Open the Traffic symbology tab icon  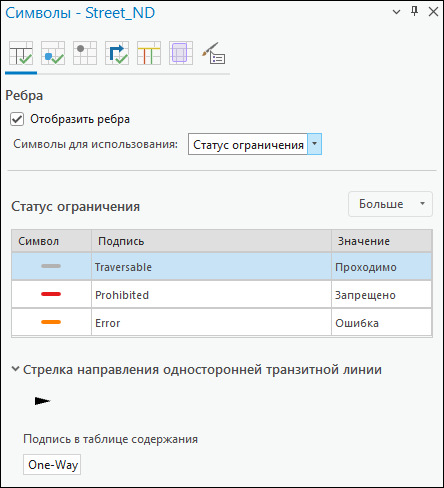click(149, 53)
